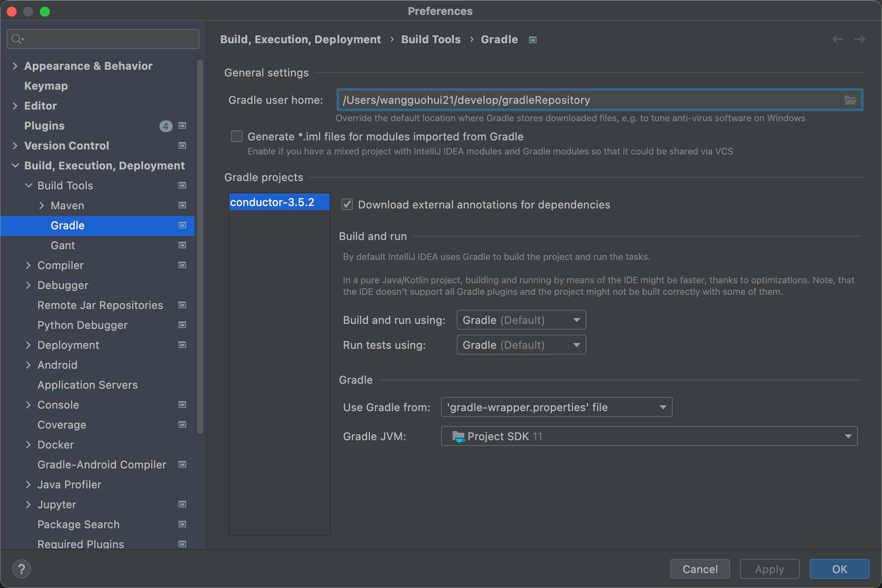Screen dimensions: 882x588
Task: Click the project-level icon on the Compiler row
Action: point(182,265)
